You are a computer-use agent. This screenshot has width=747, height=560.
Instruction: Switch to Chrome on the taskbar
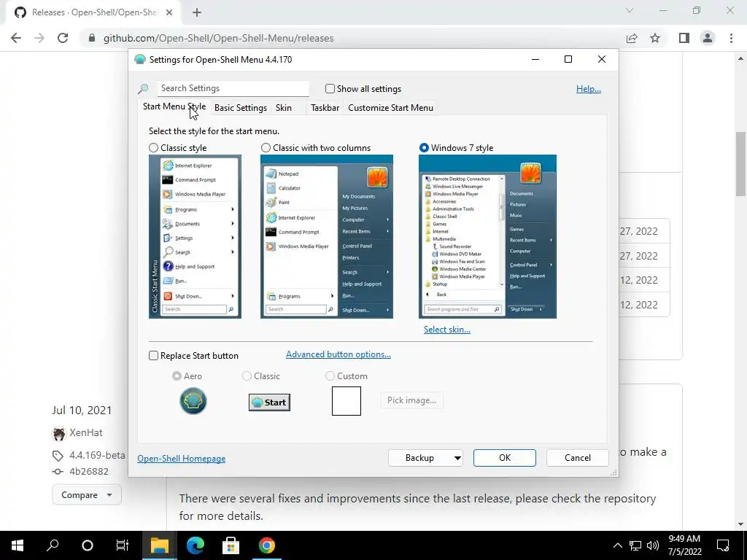click(x=267, y=545)
